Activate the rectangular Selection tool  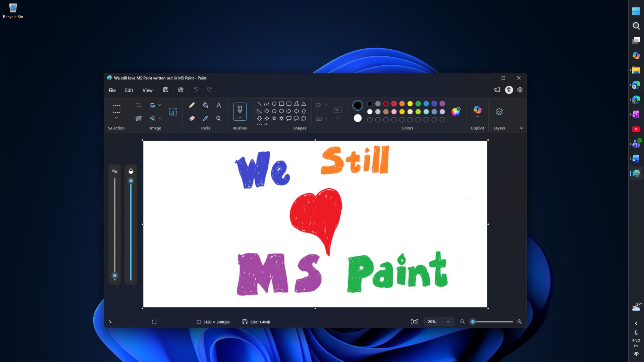click(116, 109)
